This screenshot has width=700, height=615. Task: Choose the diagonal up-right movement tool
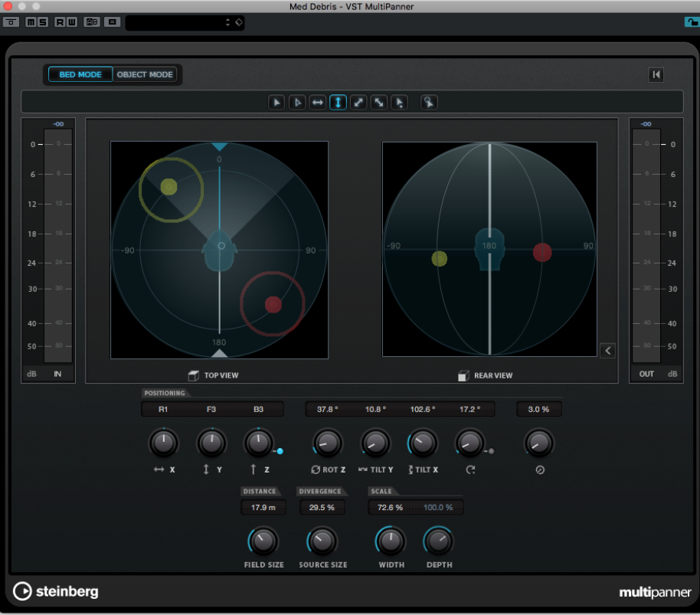click(x=358, y=103)
